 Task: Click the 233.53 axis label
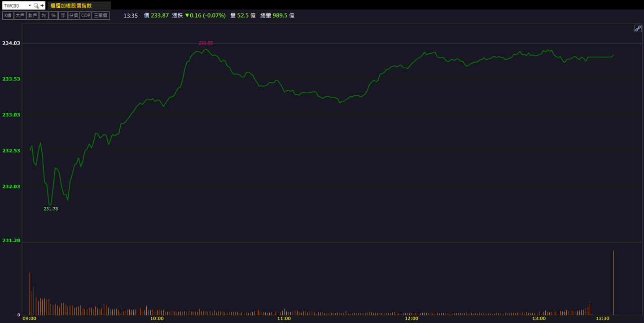[11, 79]
